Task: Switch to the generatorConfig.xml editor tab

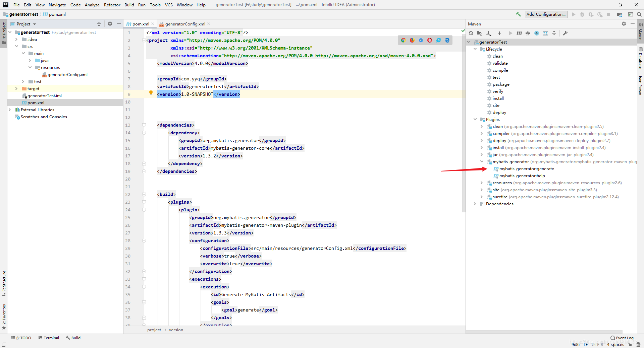Action: (185, 24)
